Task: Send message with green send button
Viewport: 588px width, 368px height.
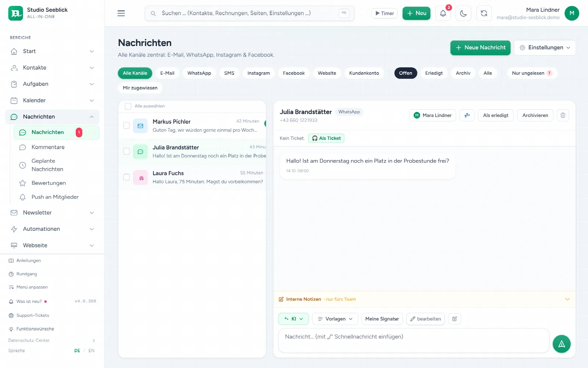Action: point(562,344)
